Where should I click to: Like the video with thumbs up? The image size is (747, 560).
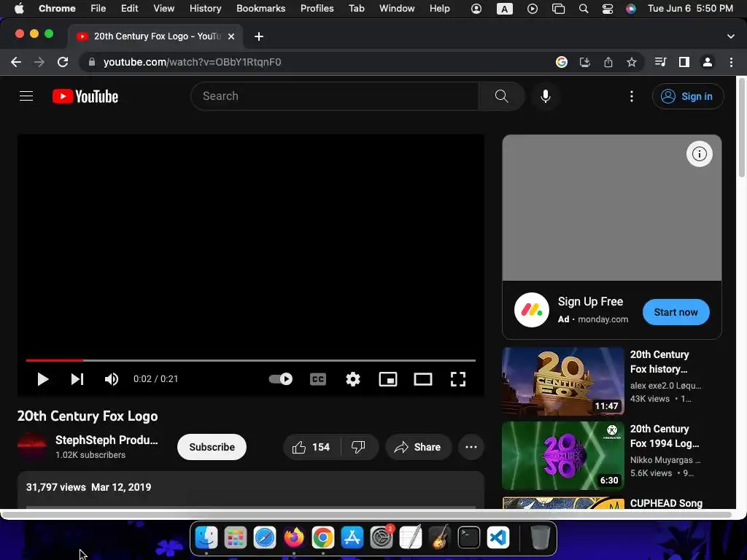click(312, 447)
